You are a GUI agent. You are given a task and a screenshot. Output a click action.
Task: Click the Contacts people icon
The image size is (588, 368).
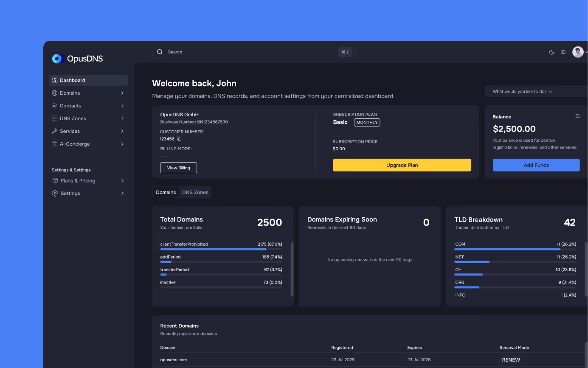coord(54,105)
